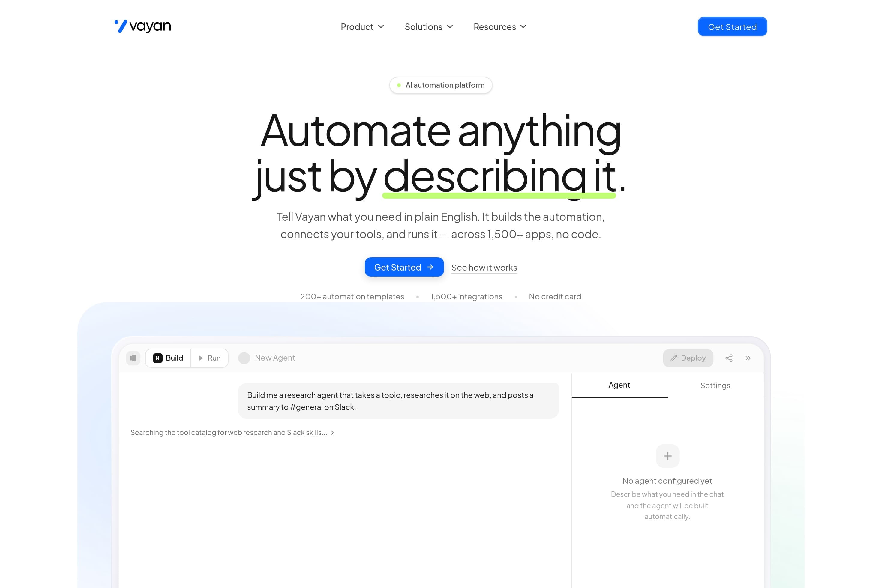The width and height of the screenshot is (882, 588).
Task: Switch to Run mode
Action: tap(210, 358)
